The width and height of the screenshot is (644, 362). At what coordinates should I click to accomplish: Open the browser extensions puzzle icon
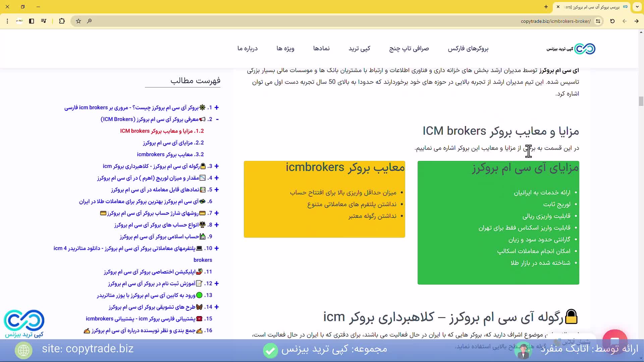(x=62, y=21)
